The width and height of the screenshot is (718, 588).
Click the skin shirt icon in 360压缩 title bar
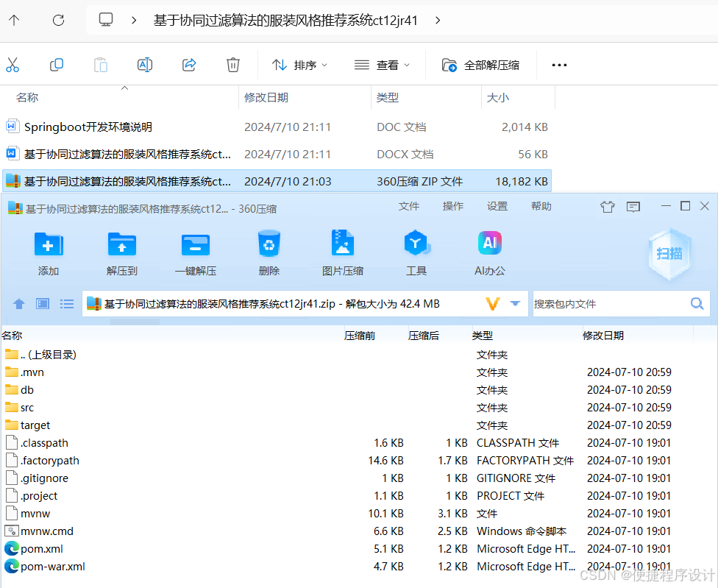click(x=608, y=207)
